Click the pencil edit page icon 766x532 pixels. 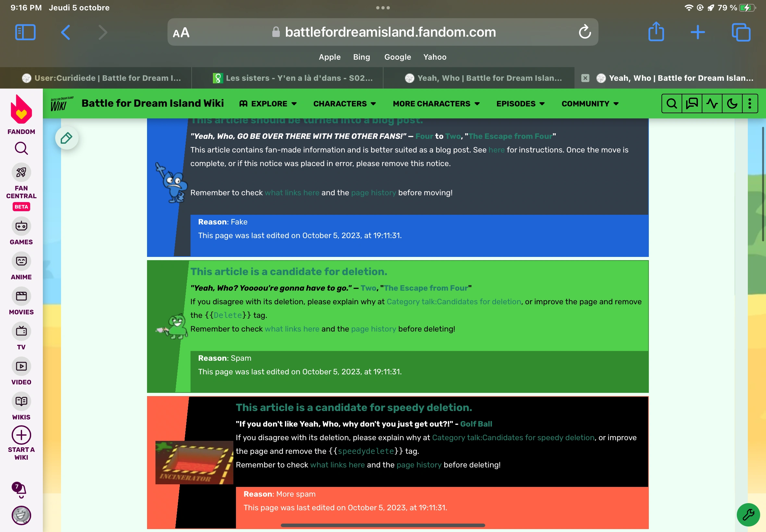point(67,138)
